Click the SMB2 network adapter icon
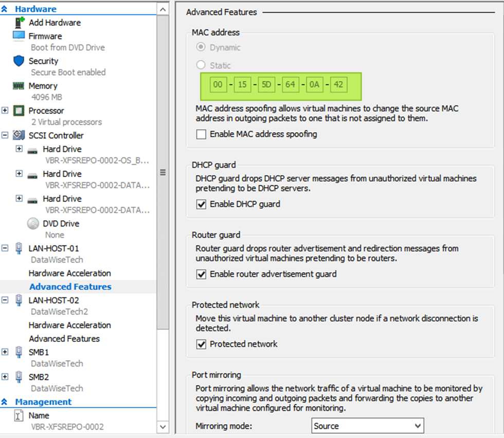 19,377
